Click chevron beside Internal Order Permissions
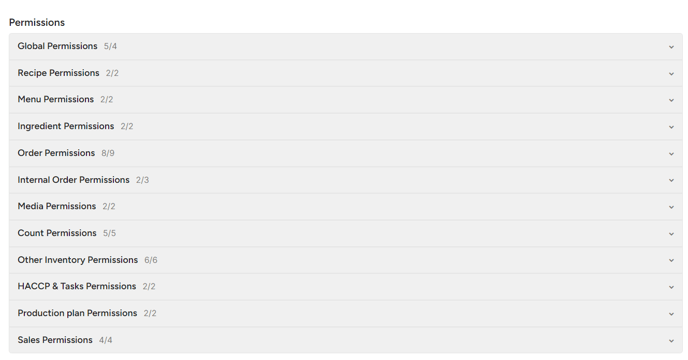 pos(671,180)
